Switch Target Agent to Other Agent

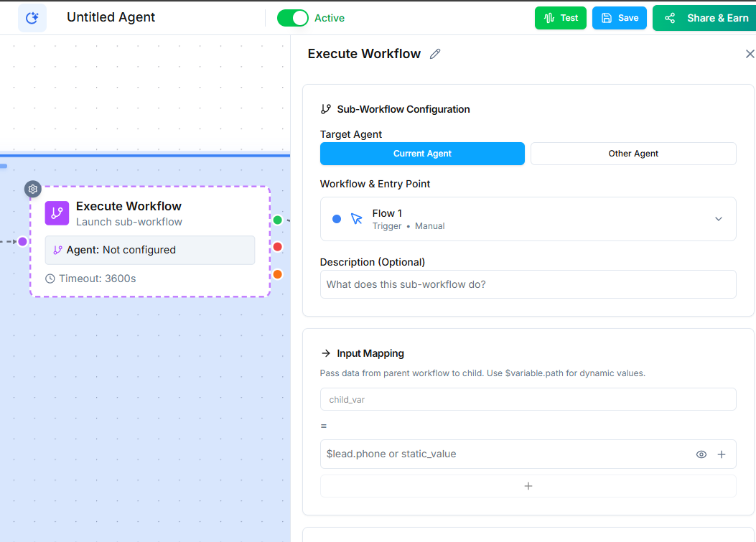tap(633, 153)
